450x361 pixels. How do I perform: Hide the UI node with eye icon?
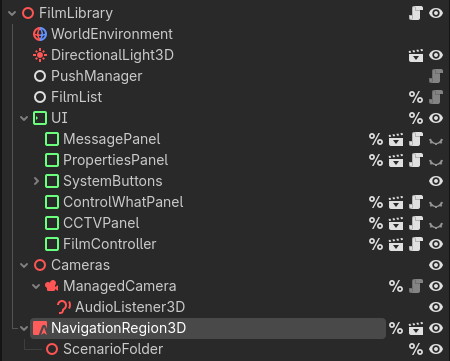436,118
